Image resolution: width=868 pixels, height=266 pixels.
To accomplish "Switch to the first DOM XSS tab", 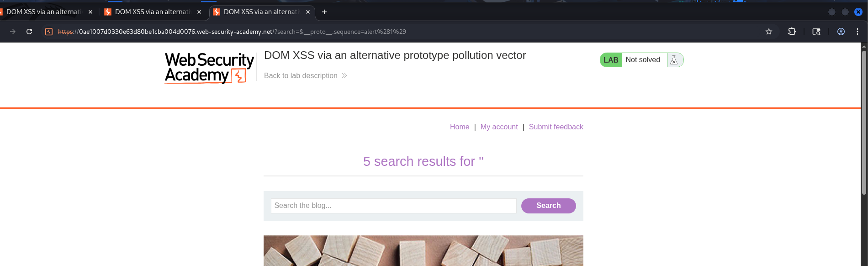I will coord(43,12).
